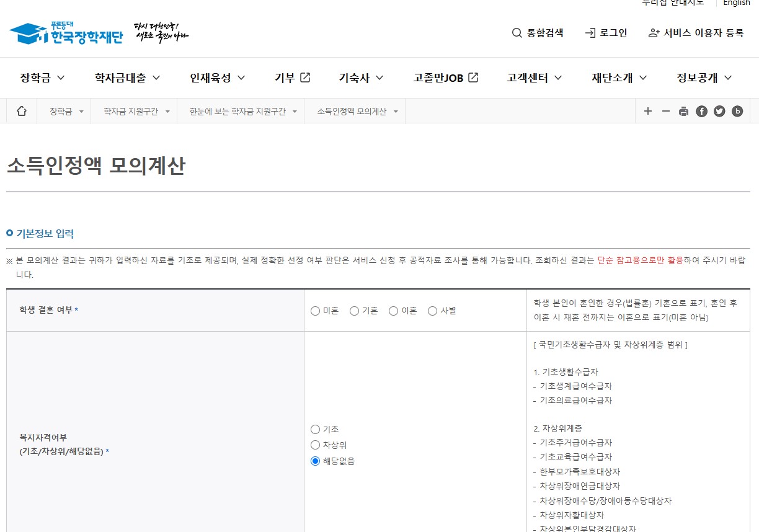Click the home icon in the breadcrumb
Viewport: 759px width, 532px height.
[22, 111]
